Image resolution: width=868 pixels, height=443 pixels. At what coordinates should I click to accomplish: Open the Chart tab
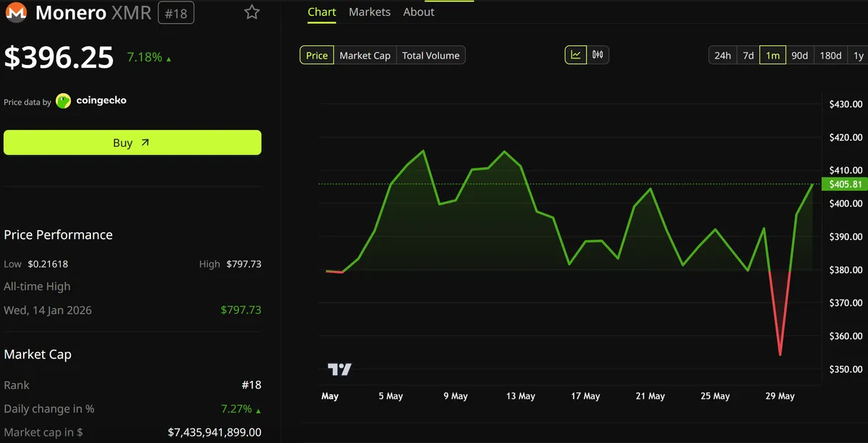322,12
